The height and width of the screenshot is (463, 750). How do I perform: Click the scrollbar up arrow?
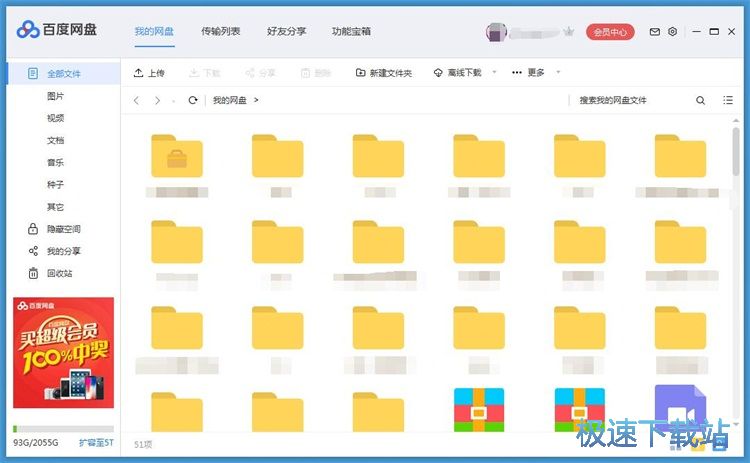click(736, 121)
